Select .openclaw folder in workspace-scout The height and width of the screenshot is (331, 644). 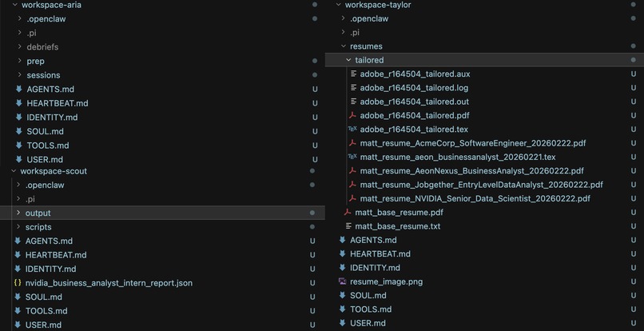[45, 185]
